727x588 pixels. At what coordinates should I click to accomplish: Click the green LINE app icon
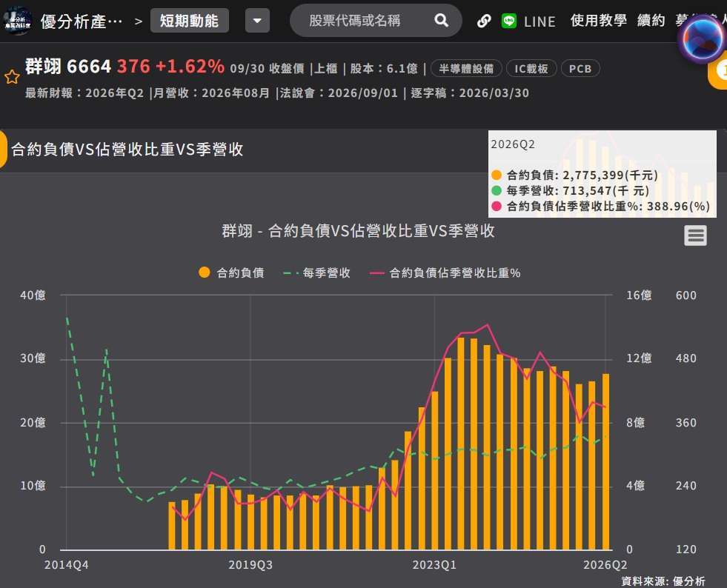[509, 21]
